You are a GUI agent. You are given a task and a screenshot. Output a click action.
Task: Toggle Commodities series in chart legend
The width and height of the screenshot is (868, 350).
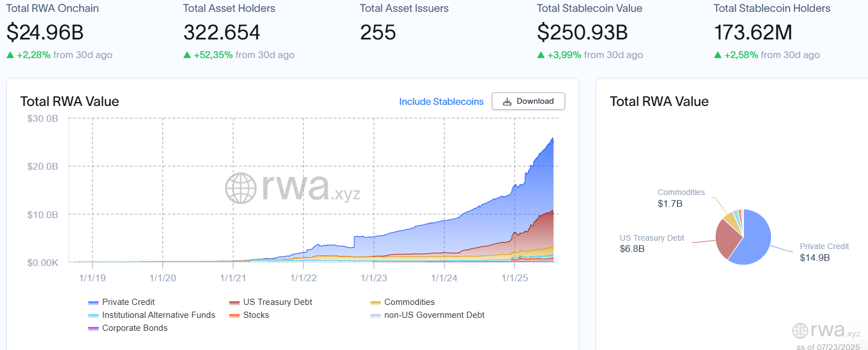(x=409, y=302)
